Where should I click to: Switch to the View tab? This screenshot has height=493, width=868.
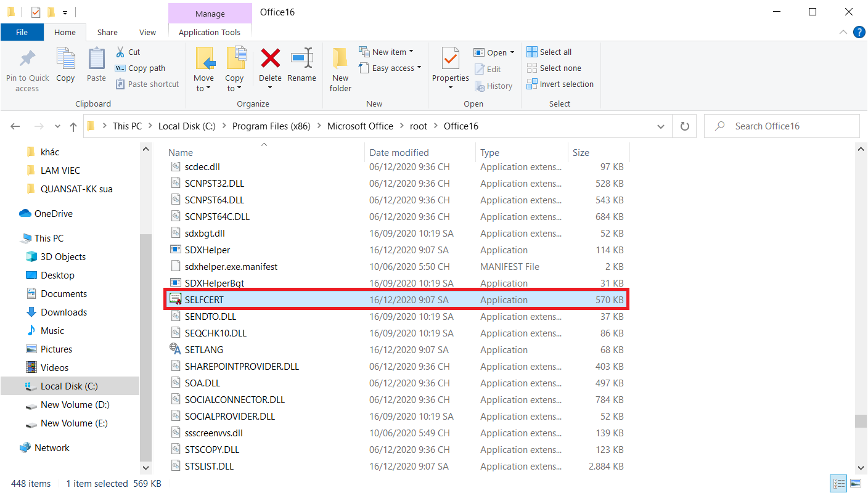point(148,32)
